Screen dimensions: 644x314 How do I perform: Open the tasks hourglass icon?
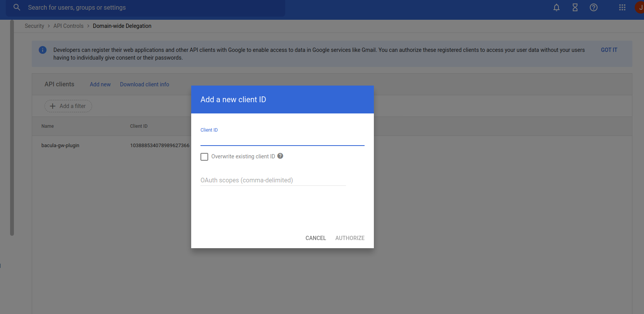[x=575, y=7]
